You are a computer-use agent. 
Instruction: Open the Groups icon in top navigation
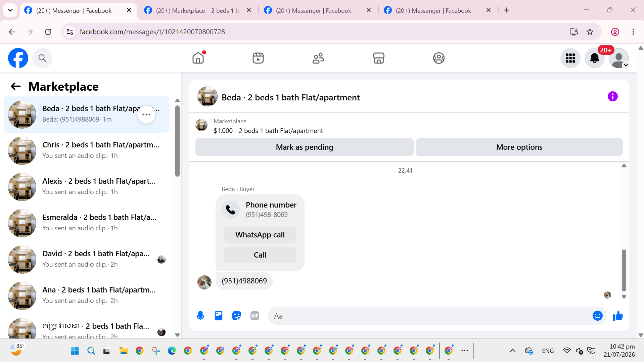pyautogui.click(x=439, y=58)
